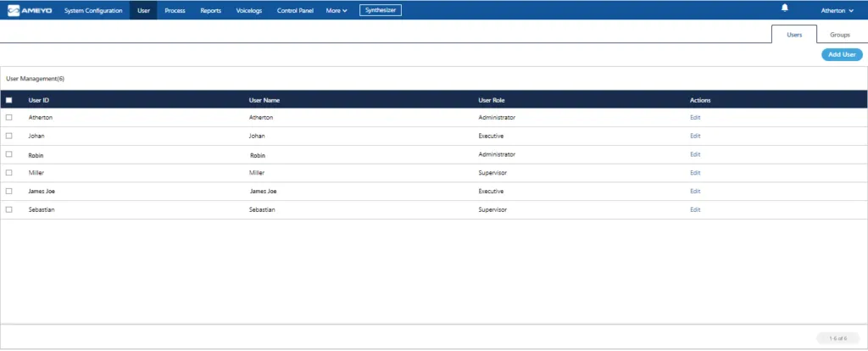Edit the Atherton user
The image size is (868, 351).
(695, 117)
